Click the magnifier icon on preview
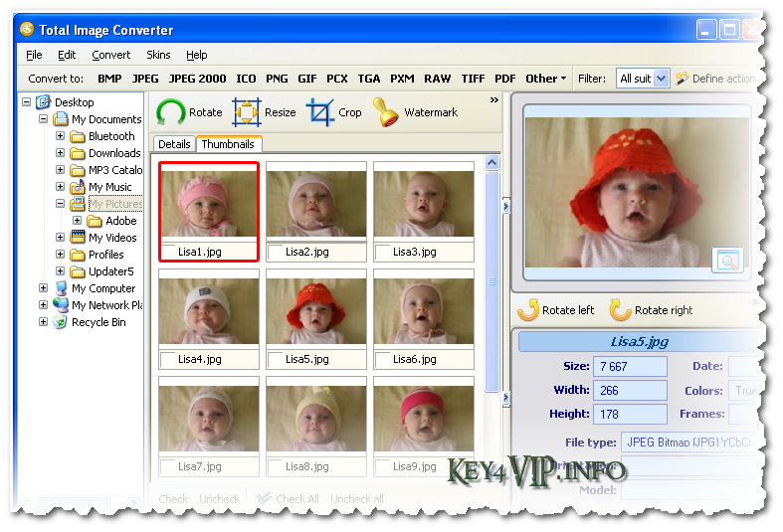This screenshot has width=783, height=532. coord(727,261)
